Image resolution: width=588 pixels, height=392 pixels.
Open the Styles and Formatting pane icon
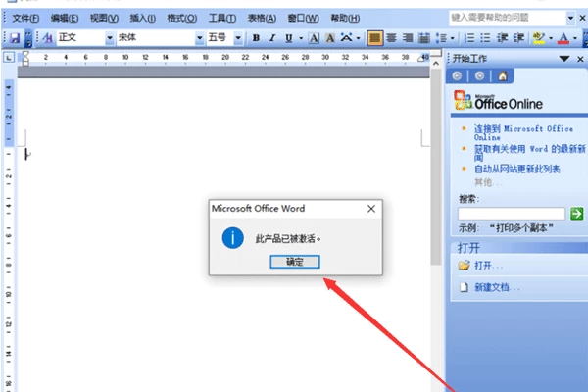pyautogui.click(x=47, y=38)
